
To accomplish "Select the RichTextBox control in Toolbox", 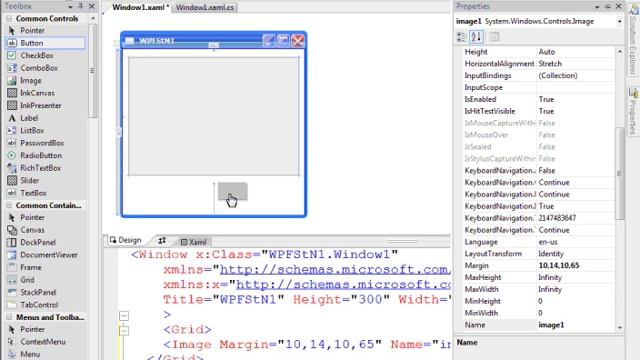I will pyautogui.click(x=40, y=168).
